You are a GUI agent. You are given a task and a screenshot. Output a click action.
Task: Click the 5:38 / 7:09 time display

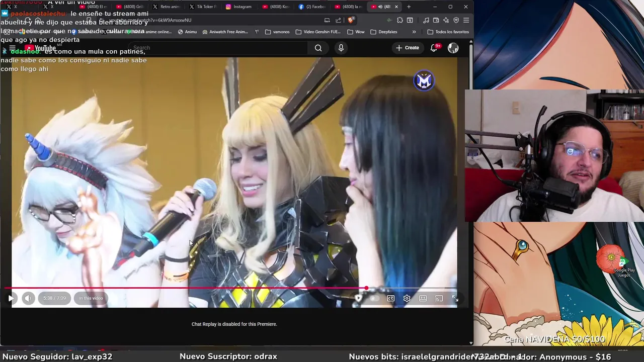(54, 298)
